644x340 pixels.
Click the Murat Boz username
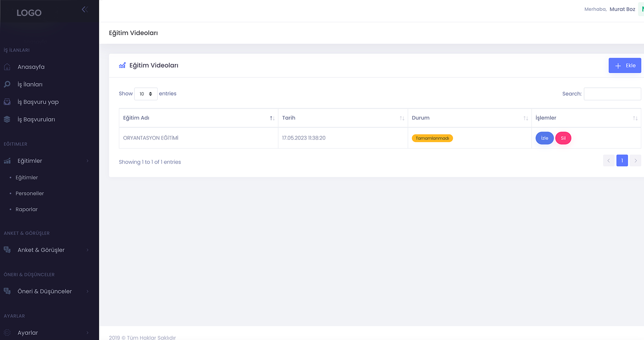(622, 9)
